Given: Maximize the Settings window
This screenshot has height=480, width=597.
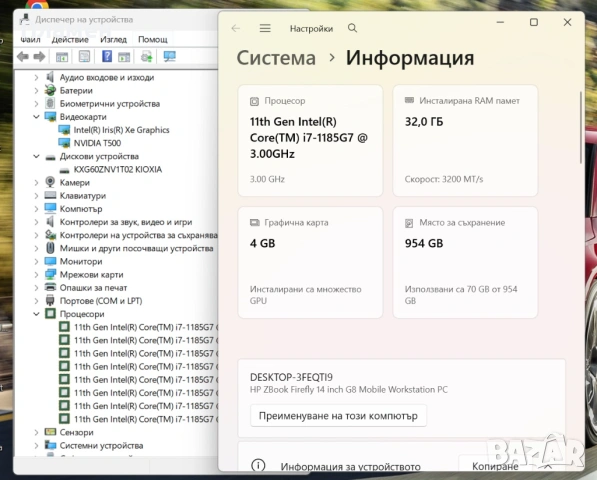Looking at the screenshot, I should tap(534, 22).
